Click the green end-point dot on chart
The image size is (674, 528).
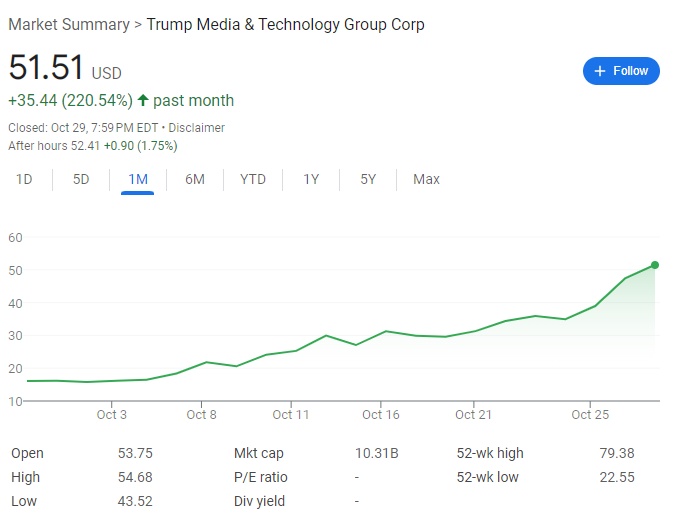(655, 265)
